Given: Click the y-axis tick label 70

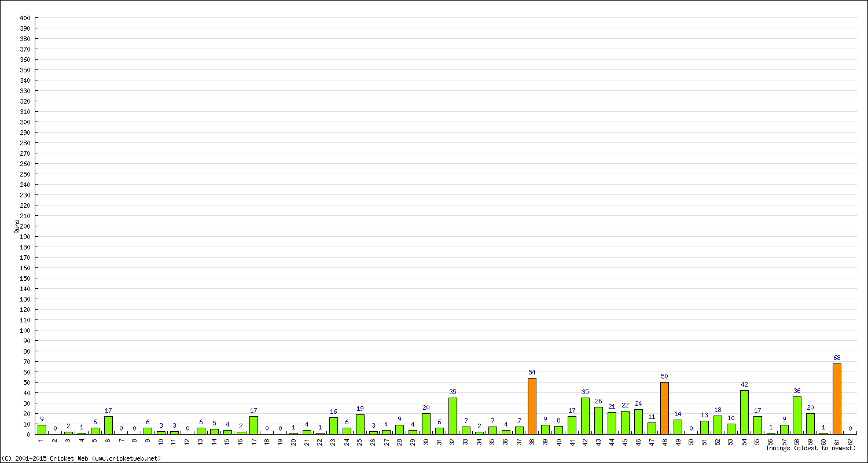Looking at the screenshot, I should click(27, 362).
